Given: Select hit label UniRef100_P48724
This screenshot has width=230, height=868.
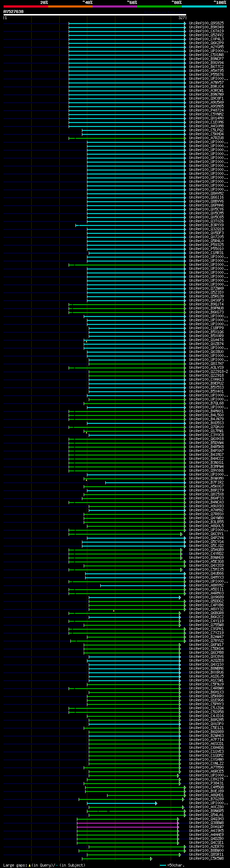Looking at the screenshot, I should point(206,110).
